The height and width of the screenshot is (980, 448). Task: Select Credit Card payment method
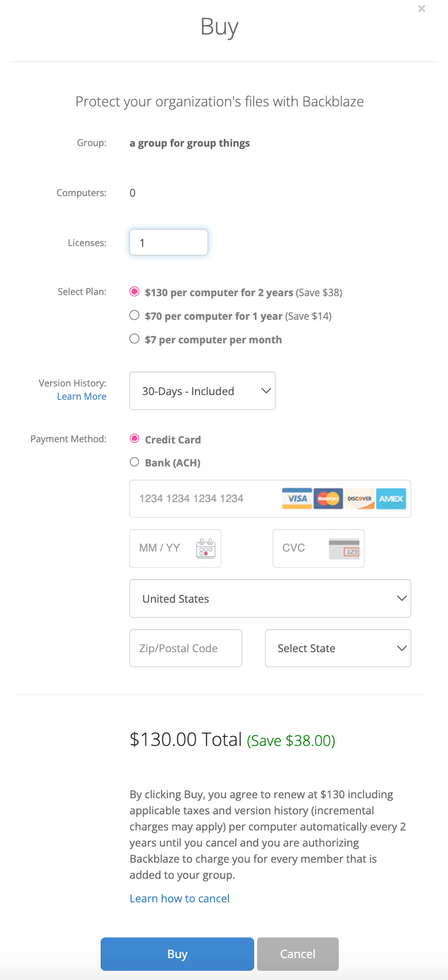tap(135, 439)
